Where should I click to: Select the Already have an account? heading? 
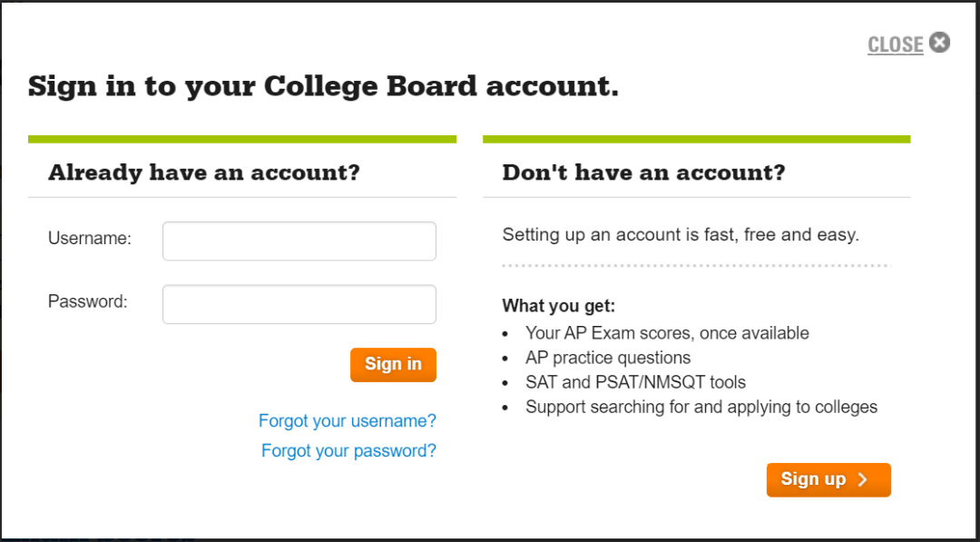pyautogui.click(x=204, y=172)
